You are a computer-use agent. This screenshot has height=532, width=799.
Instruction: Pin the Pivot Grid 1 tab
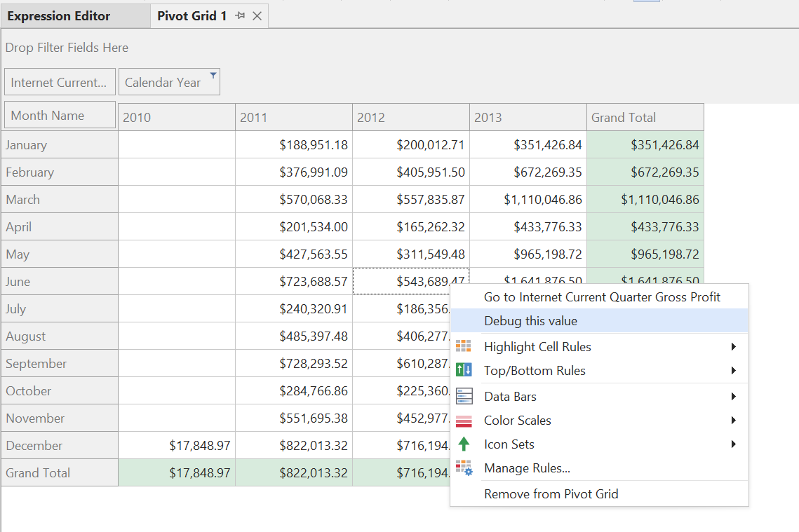click(241, 15)
